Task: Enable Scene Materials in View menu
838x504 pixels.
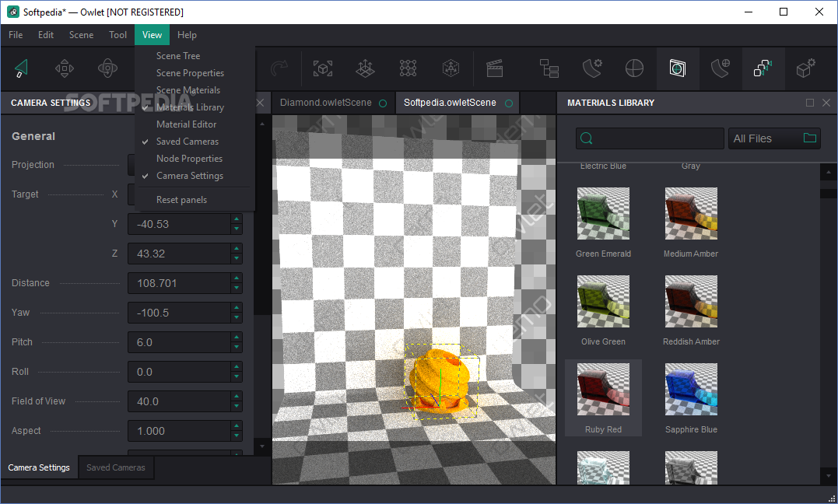Action: tap(195, 89)
